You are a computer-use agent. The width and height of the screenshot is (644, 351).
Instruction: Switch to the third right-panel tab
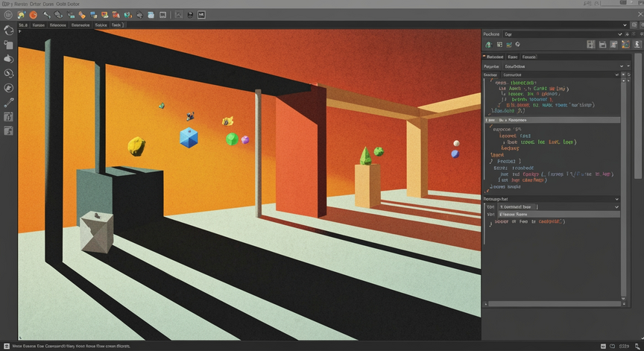pos(529,57)
